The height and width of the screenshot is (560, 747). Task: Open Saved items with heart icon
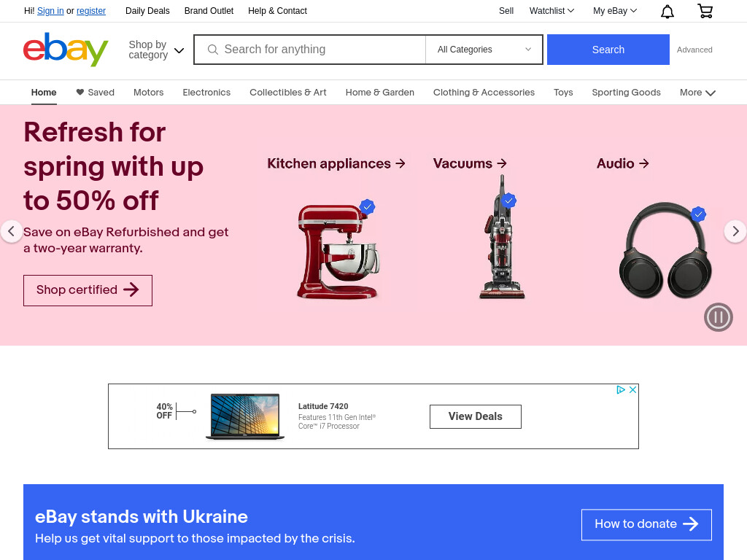tap(96, 93)
